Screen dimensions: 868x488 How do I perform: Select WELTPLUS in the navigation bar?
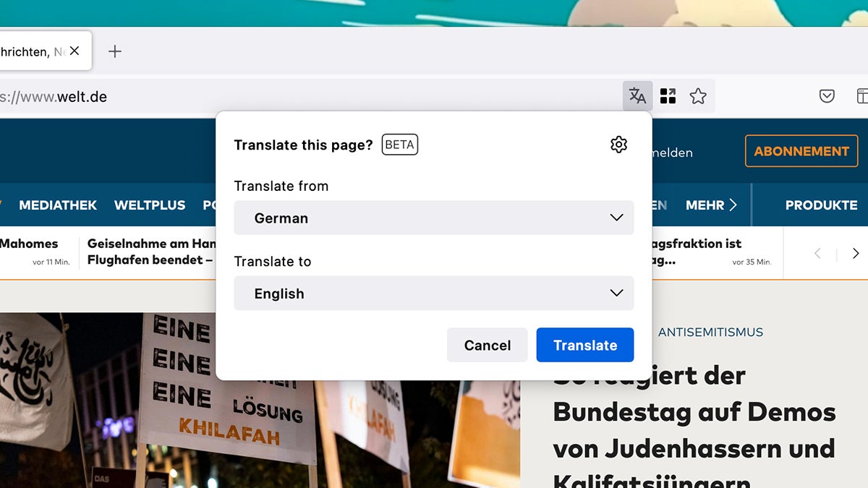coord(150,205)
